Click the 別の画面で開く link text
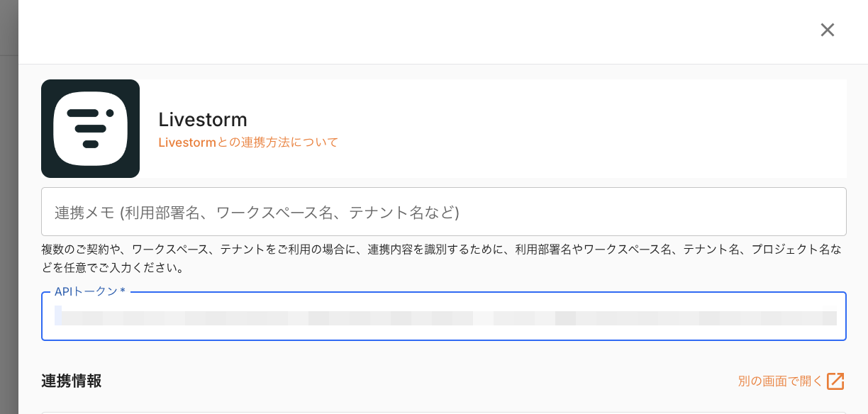The height and width of the screenshot is (414, 868). click(779, 381)
